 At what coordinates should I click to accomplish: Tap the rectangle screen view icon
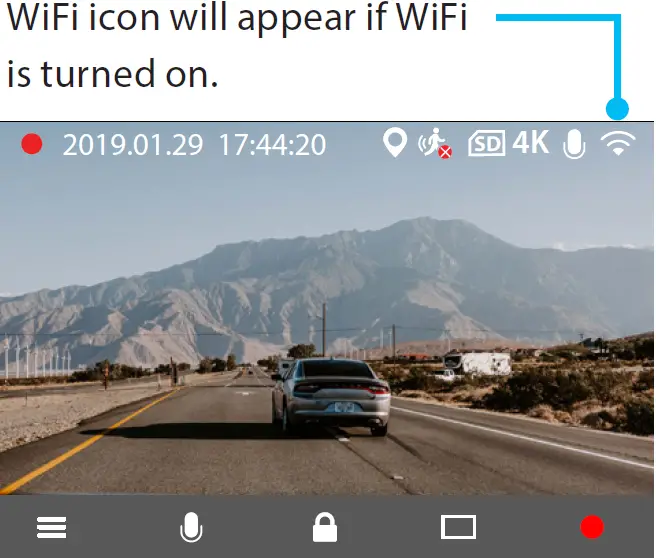[459, 527]
